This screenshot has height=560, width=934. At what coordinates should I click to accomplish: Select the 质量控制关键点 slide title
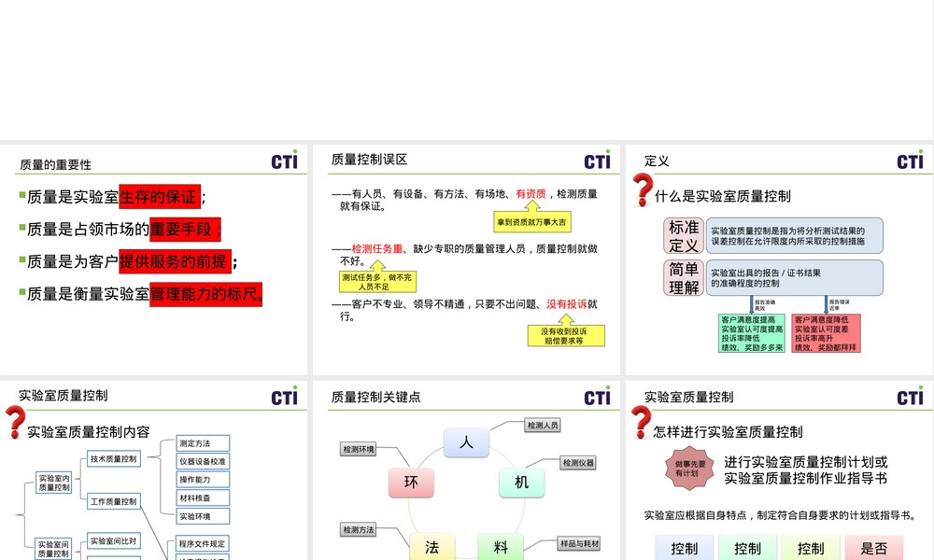click(x=375, y=397)
